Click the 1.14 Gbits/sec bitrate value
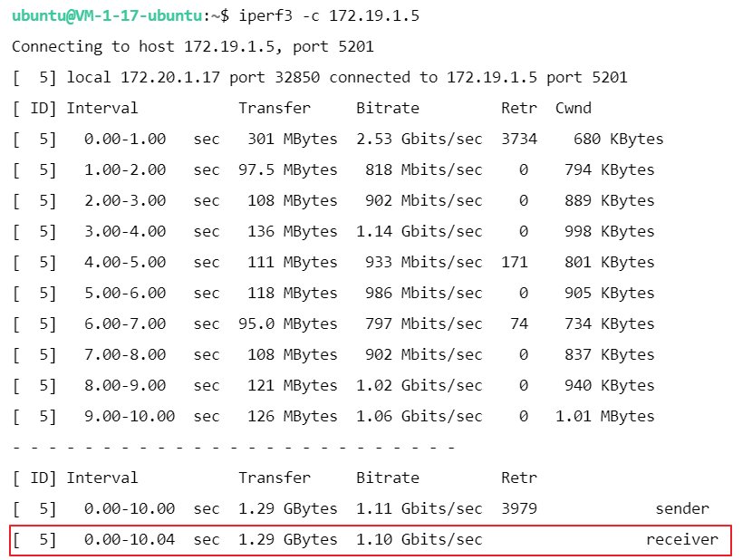Viewport: 752px width, 560px height. (419, 231)
